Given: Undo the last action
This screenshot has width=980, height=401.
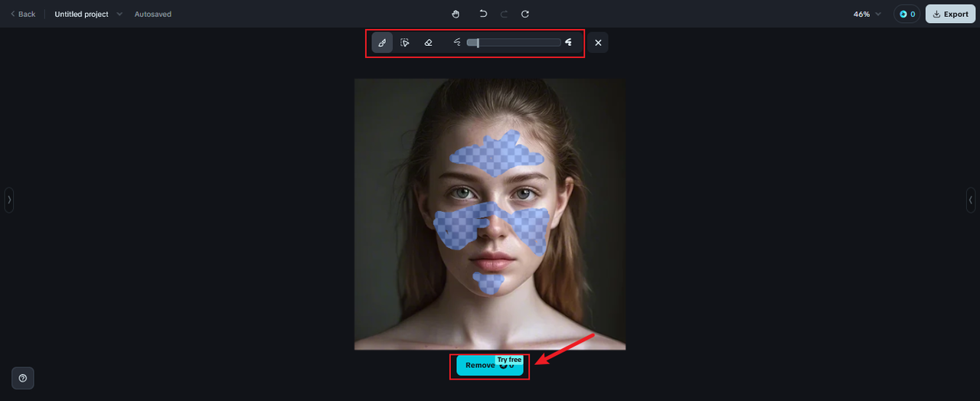Looking at the screenshot, I should coord(482,14).
